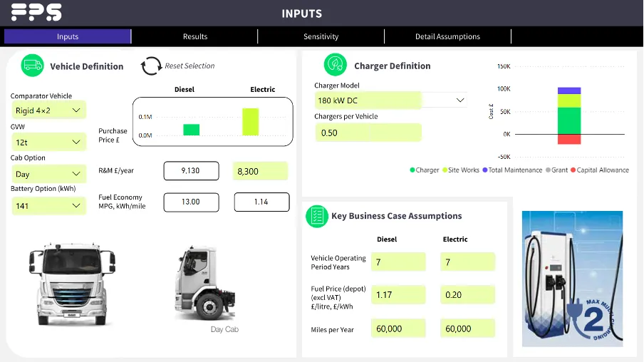644x362 pixels.
Task: Click the FPS logo
Action: pos(36,12)
